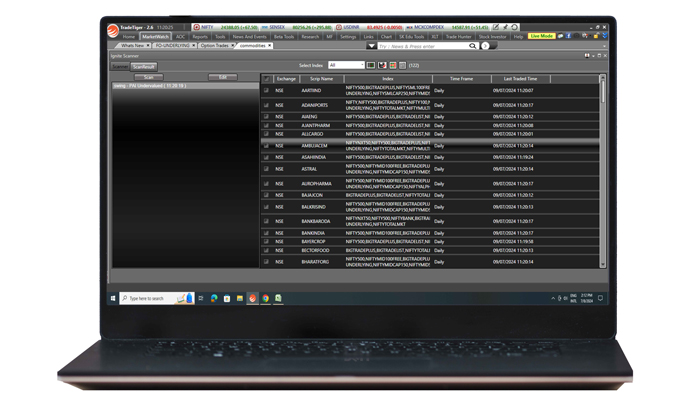
Task: Tick the checkbox for AARTIIND row
Action: coord(267,90)
